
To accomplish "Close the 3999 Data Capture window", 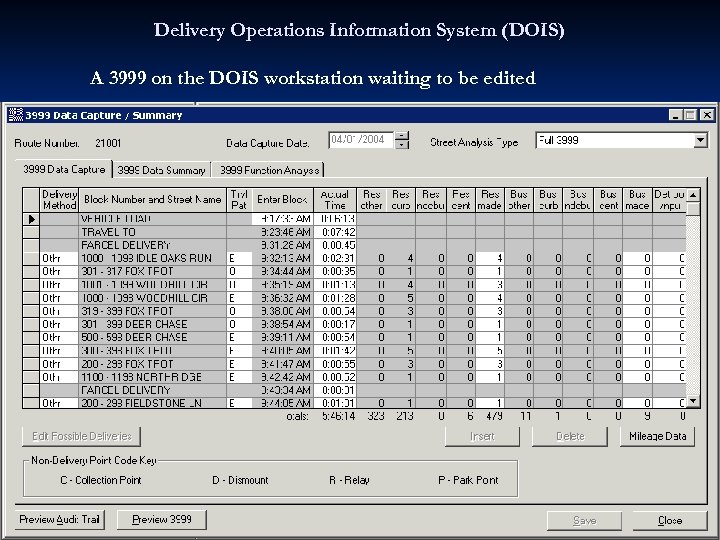I will [x=707, y=115].
